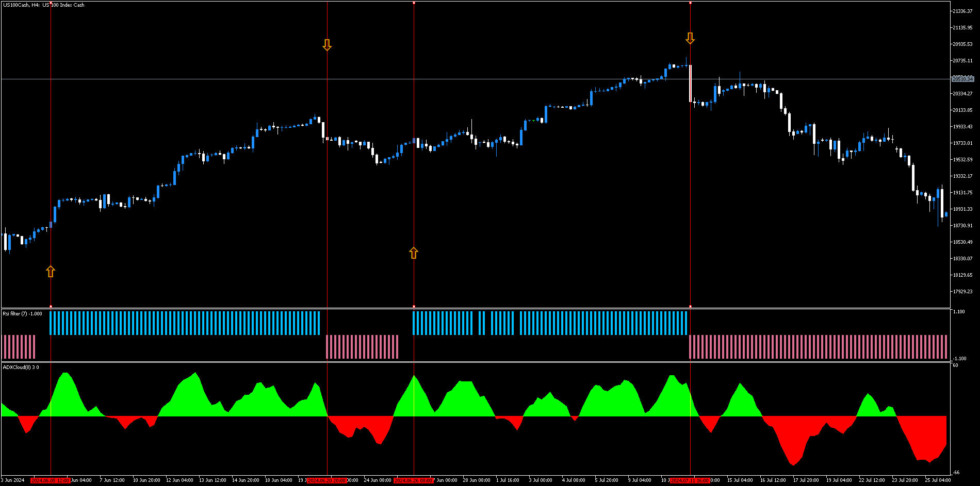Select the up arrow on 26 June line
The image size is (980, 486).
click(414, 253)
